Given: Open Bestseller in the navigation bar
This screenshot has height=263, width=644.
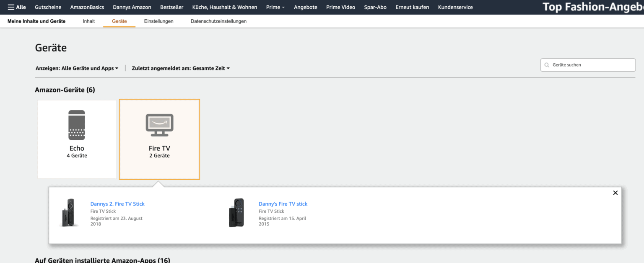Looking at the screenshot, I should (x=172, y=7).
